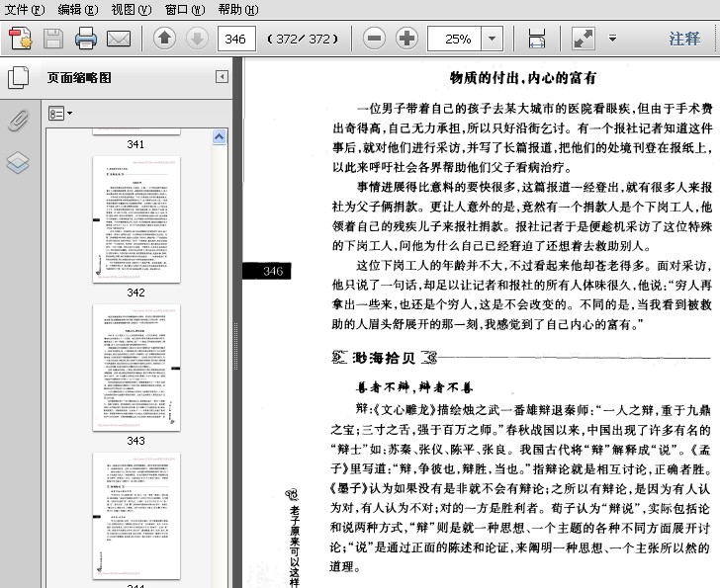The width and height of the screenshot is (720, 588).
Task: Open the thumbnail options dropdown
Action: 60,114
